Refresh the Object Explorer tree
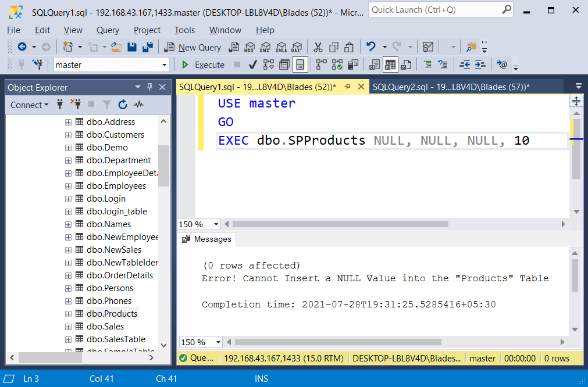The width and height of the screenshot is (588, 387). [x=123, y=105]
